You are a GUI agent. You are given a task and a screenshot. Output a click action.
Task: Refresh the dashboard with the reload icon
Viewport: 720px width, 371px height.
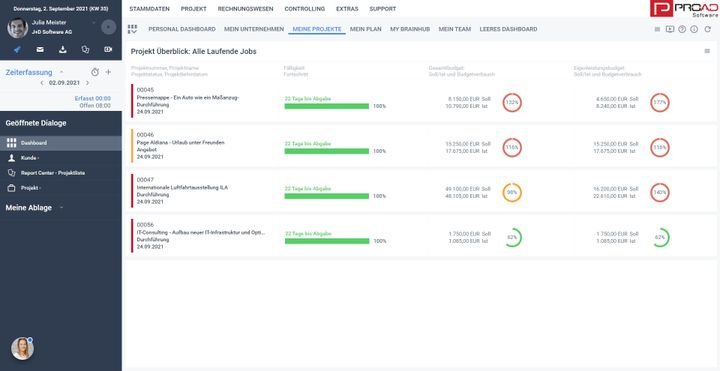708,29
